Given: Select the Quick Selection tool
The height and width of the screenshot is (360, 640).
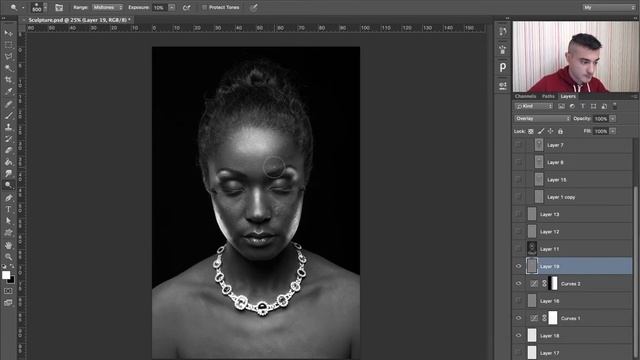Looking at the screenshot, I should click(x=8, y=68).
